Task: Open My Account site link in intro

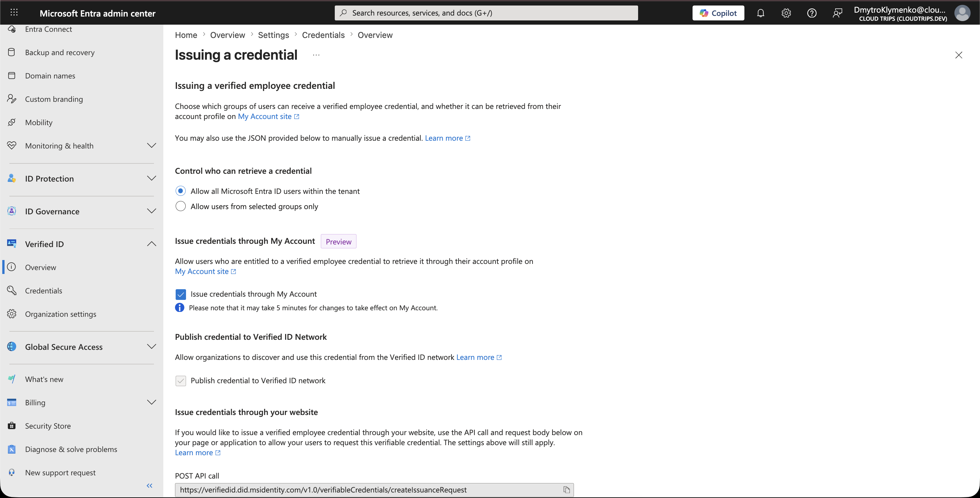Action: [269, 116]
